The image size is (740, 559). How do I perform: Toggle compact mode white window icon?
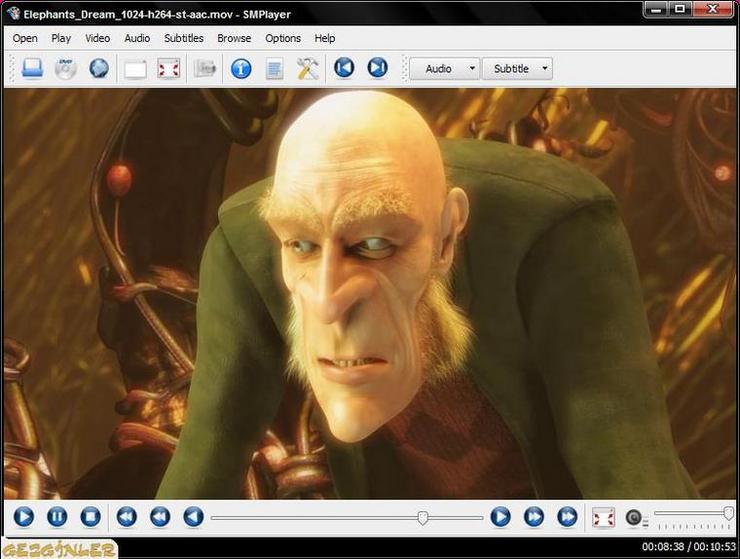click(x=135, y=69)
